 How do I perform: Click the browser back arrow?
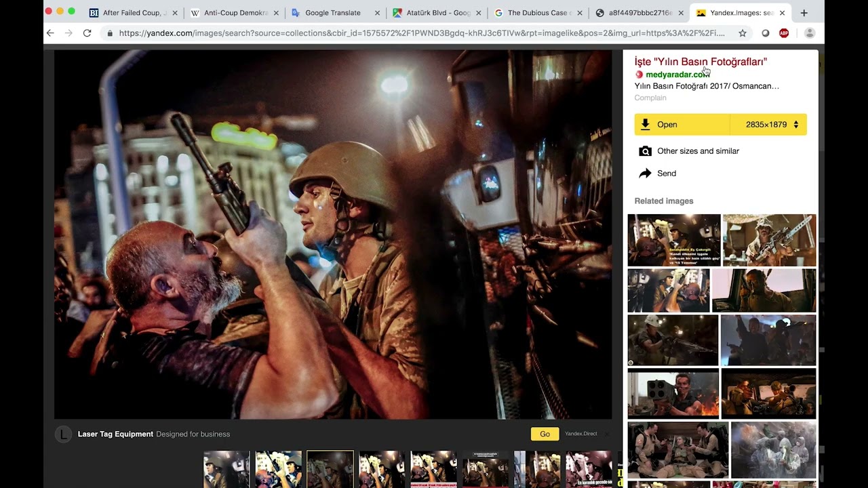pyautogui.click(x=50, y=33)
